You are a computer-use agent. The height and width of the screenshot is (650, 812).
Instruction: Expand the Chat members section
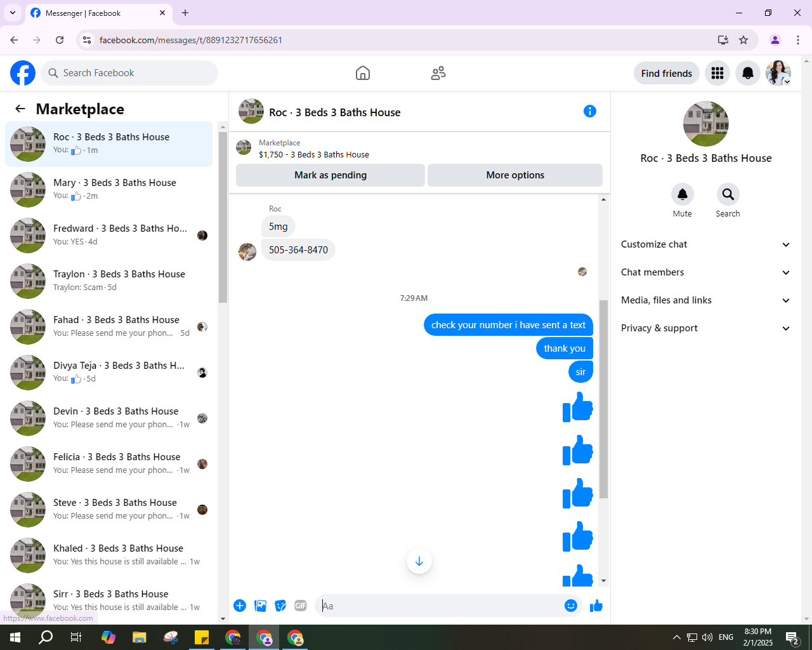tap(706, 272)
